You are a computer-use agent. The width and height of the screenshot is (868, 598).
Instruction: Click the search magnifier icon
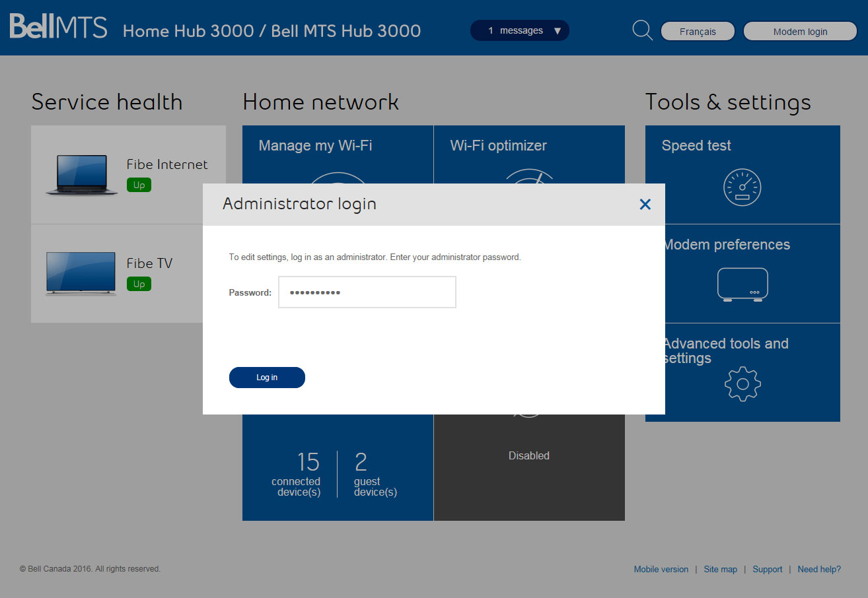pyautogui.click(x=642, y=30)
